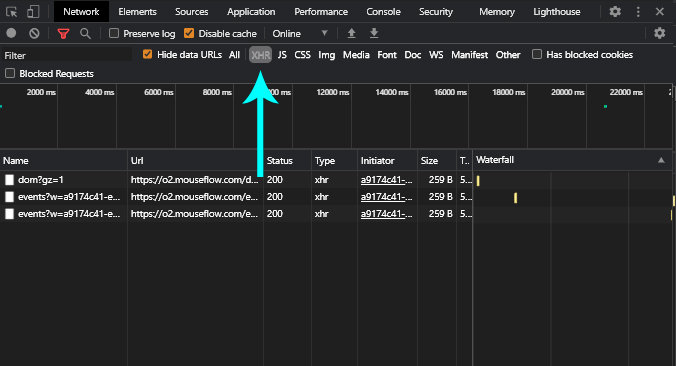Filter requests by JS
The image size is (676, 366).
(x=282, y=55)
